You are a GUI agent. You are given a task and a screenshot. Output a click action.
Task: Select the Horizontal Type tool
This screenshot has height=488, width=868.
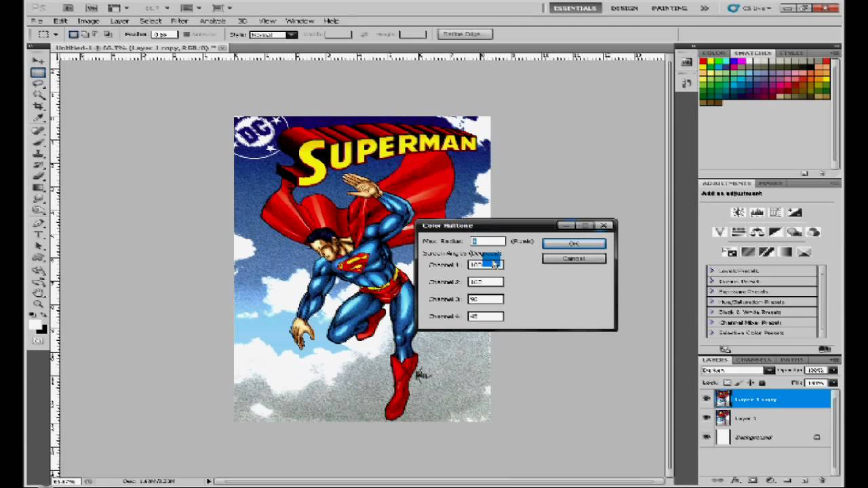[x=37, y=235]
